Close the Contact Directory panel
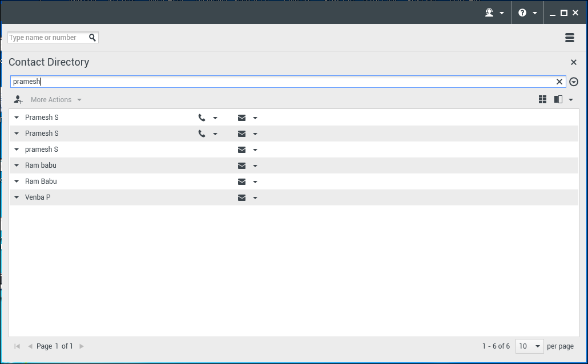This screenshot has height=364, width=588. point(573,62)
